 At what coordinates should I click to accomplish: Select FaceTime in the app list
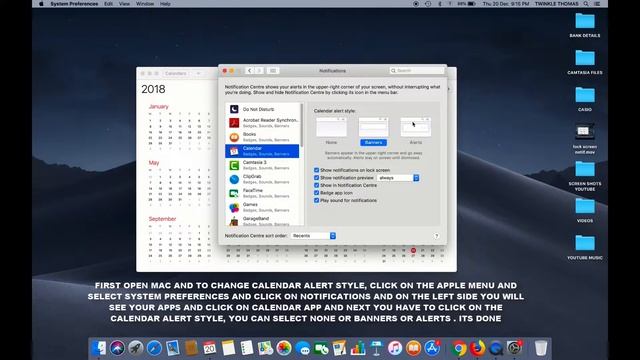262,193
